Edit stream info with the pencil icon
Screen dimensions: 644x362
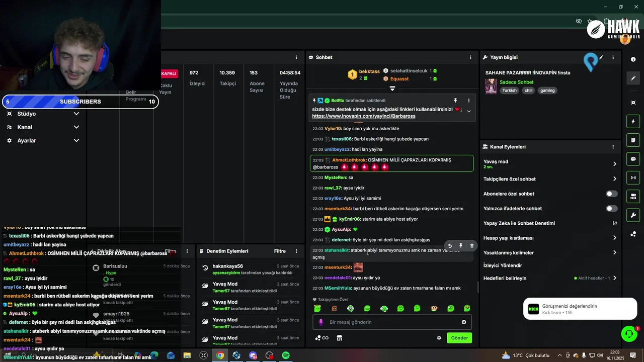pos(601,57)
